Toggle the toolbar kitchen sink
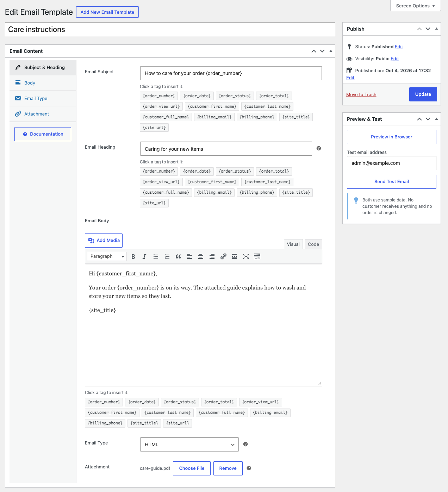448x492 pixels. click(257, 256)
